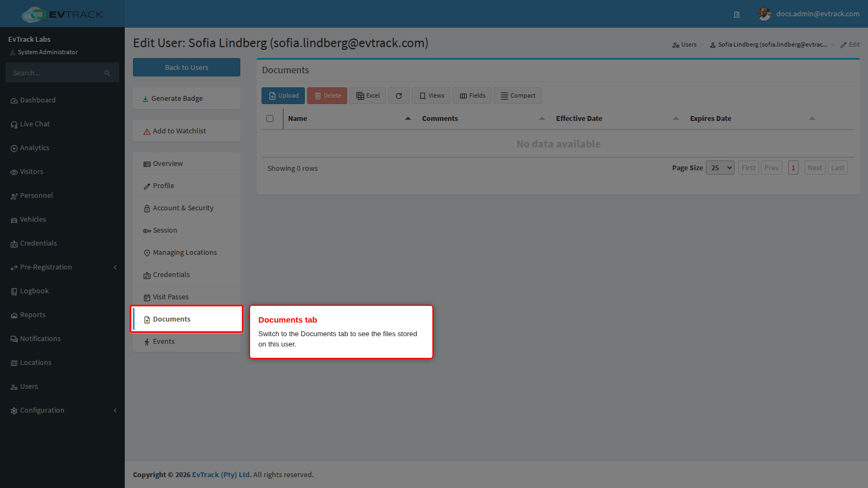Viewport: 868px width, 488px height.
Task: Switch to the Documents tab
Action: click(187, 319)
